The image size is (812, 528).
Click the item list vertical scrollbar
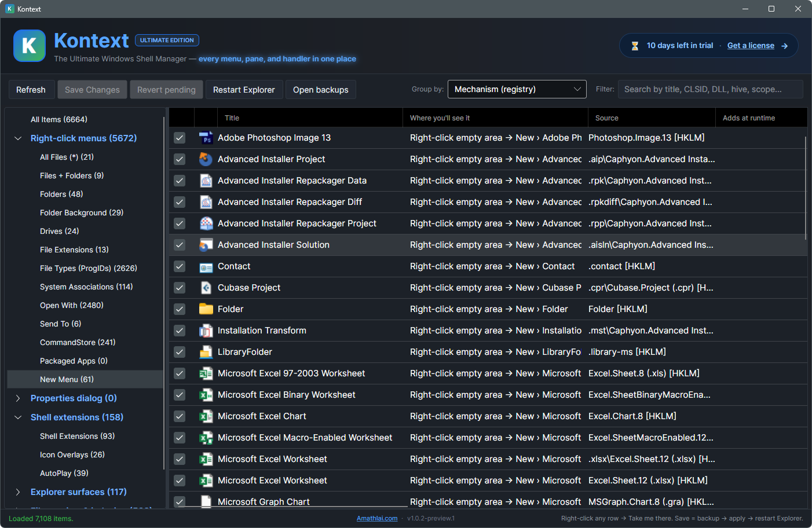pos(806,188)
